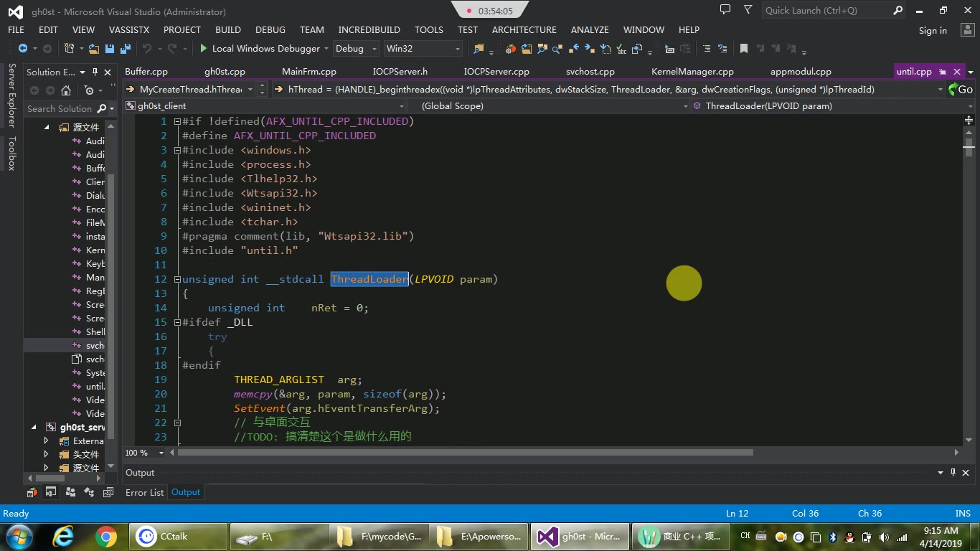Open the DEBUG menu
980x551 pixels.
(270, 29)
